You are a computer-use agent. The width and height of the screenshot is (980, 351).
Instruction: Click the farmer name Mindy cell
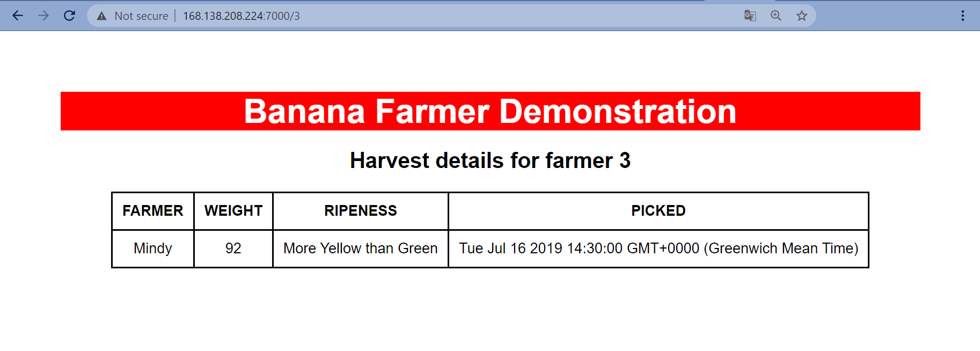pyautogui.click(x=152, y=248)
